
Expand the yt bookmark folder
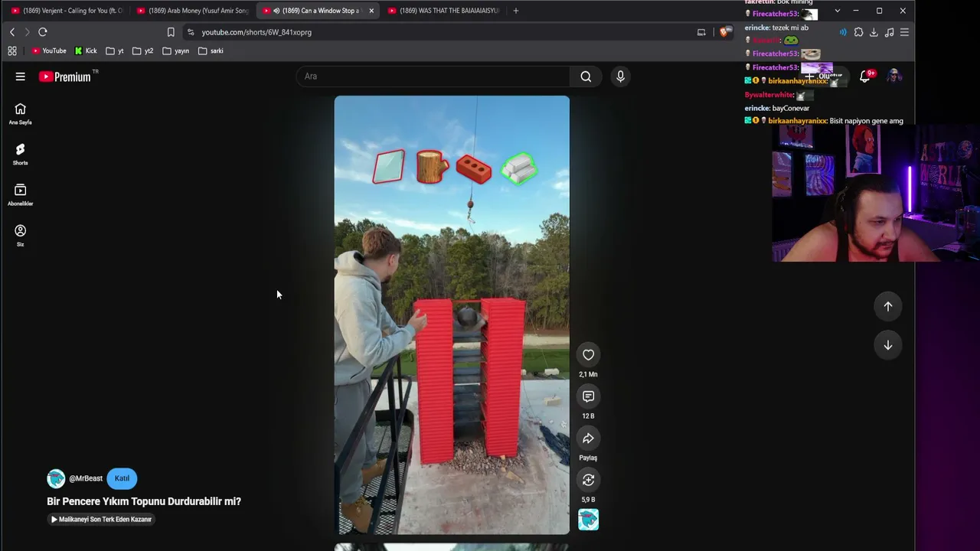pos(115,51)
